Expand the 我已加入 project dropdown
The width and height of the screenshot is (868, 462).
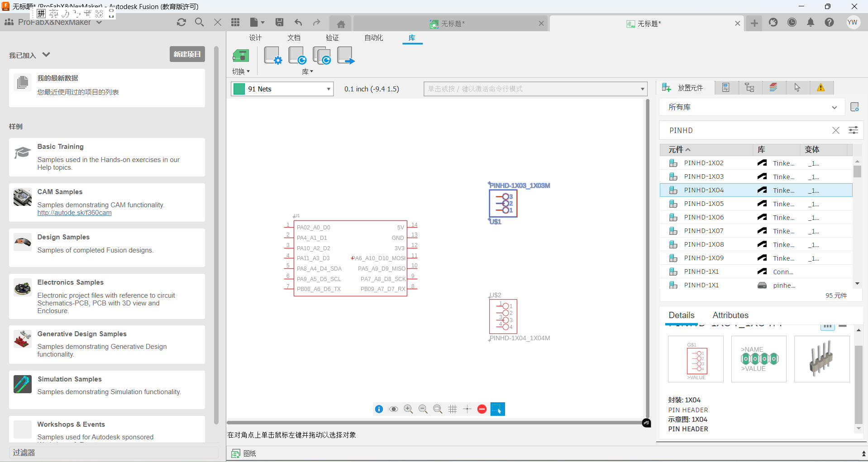46,55
